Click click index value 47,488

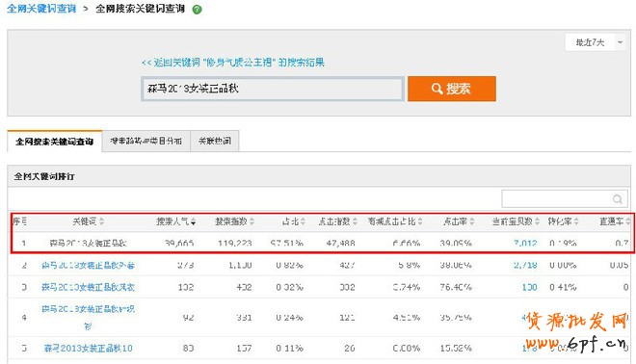(340, 244)
